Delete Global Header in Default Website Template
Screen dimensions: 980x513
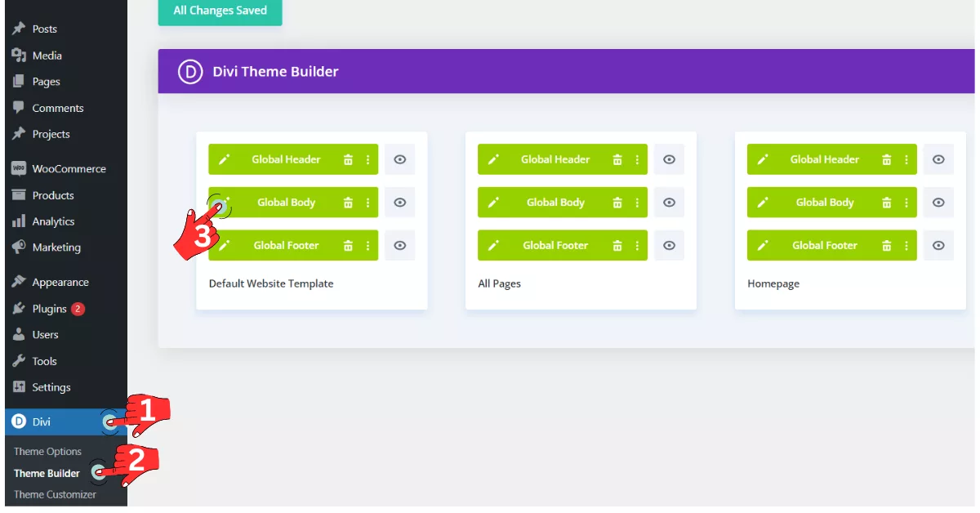pyautogui.click(x=348, y=159)
